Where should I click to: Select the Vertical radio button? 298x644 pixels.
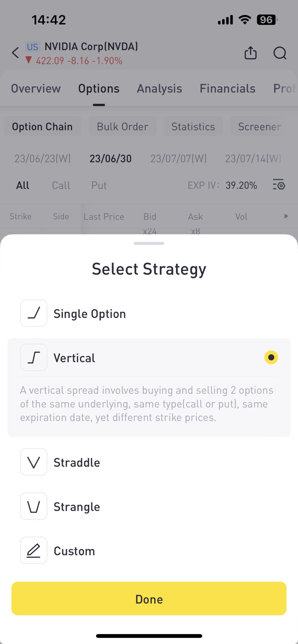(x=271, y=357)
